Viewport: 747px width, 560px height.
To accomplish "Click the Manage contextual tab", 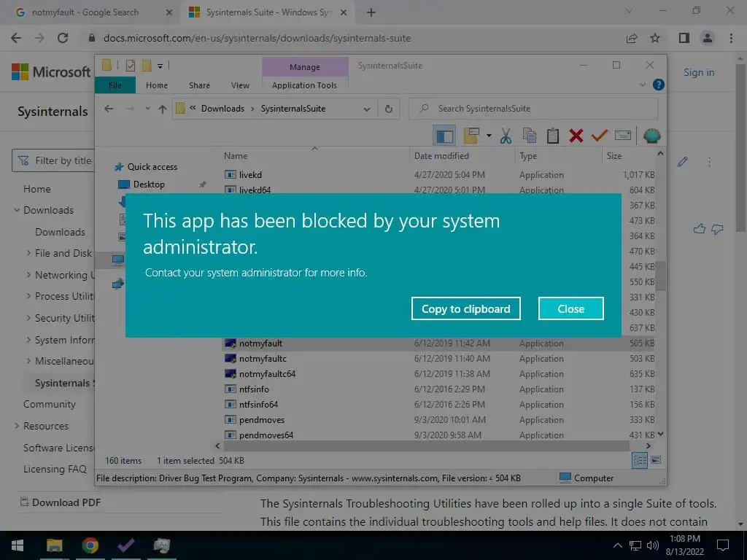I will click(x=305, y=67).
